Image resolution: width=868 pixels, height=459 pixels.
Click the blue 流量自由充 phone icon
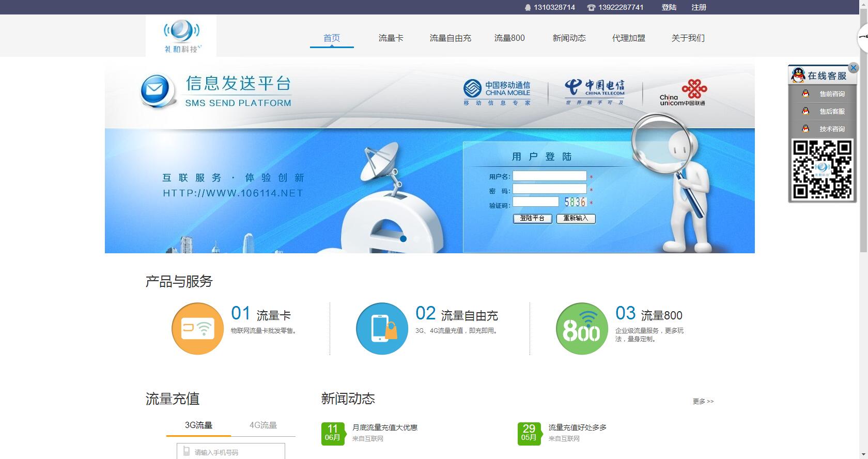click(x=382, y=329)
